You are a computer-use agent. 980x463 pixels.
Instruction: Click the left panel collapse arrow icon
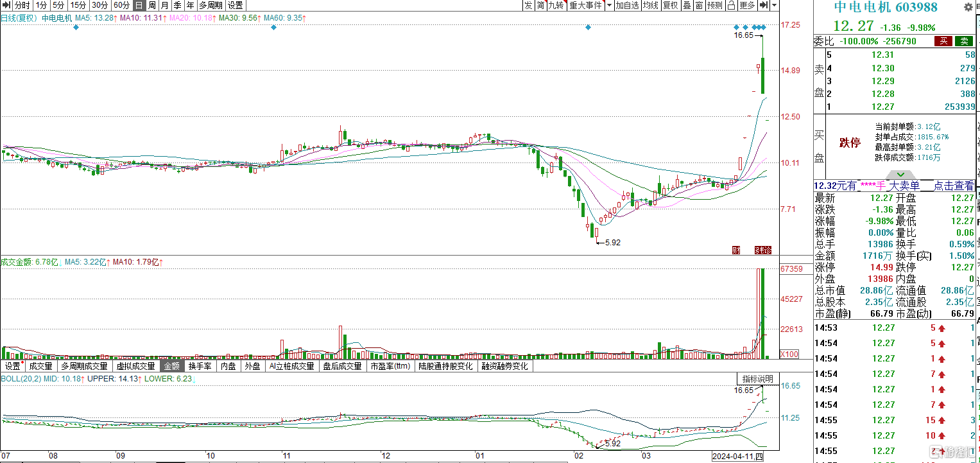(x=7, y=5)
